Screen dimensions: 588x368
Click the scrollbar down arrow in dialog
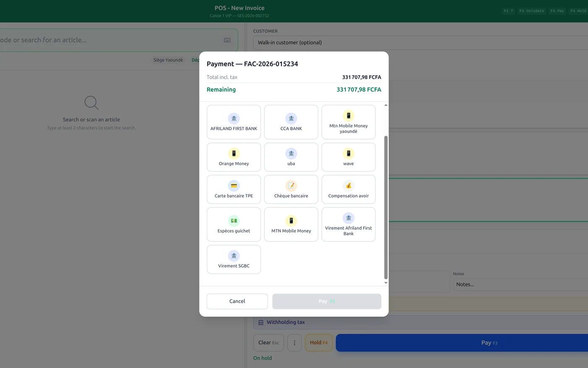click(386, 283)
